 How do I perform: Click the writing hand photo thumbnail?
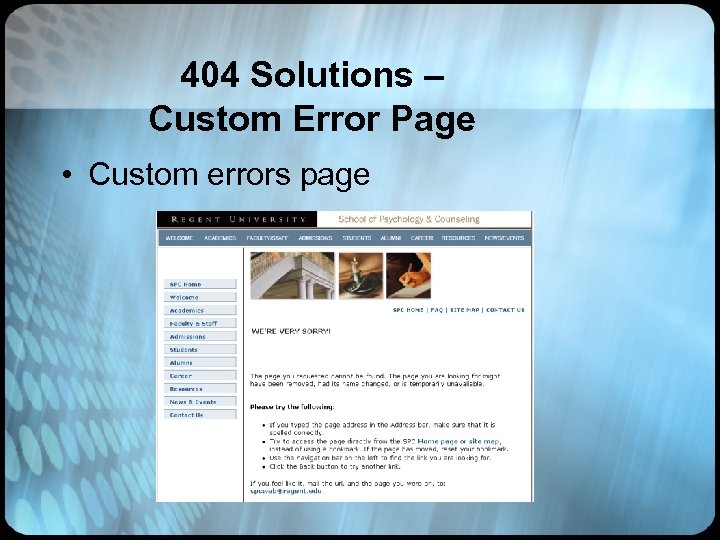point(408,276)
